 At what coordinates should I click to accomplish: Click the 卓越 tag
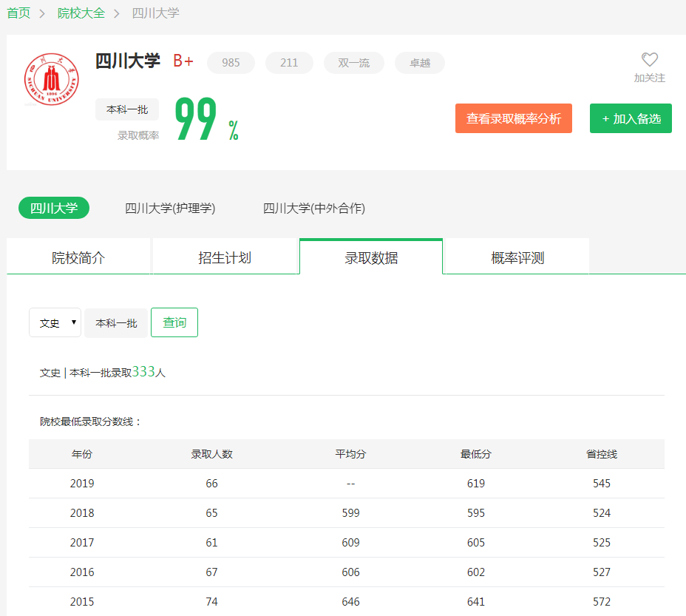pos(420,63)
